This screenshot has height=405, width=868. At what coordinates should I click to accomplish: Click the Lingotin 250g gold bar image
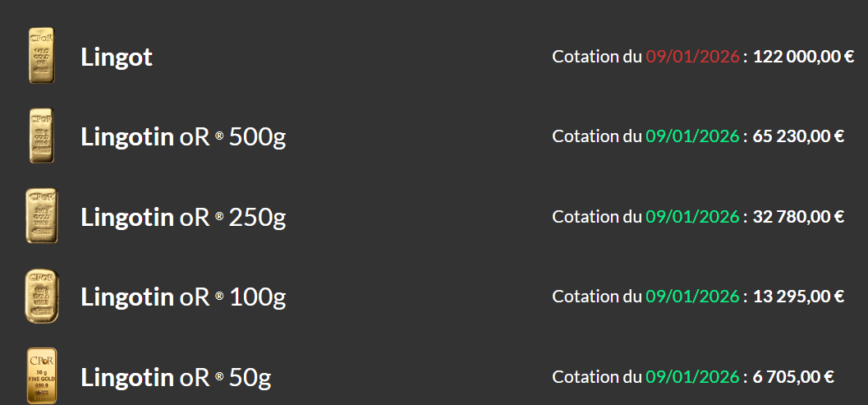[42, 216]
